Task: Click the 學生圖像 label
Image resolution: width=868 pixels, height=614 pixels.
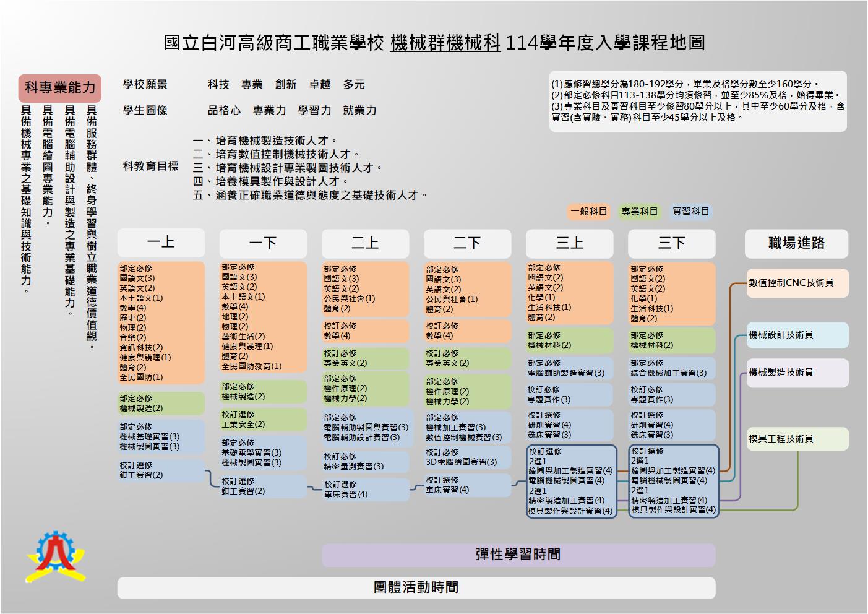Action: coord(145,111)
